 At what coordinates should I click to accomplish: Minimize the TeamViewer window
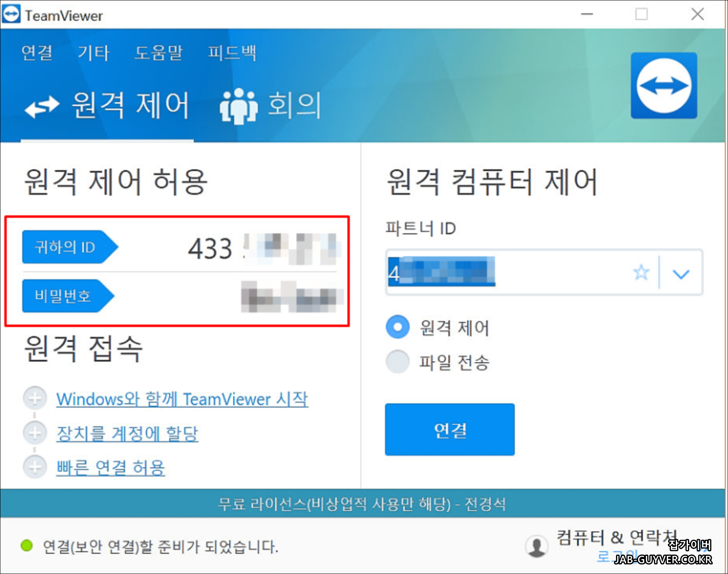587,14
